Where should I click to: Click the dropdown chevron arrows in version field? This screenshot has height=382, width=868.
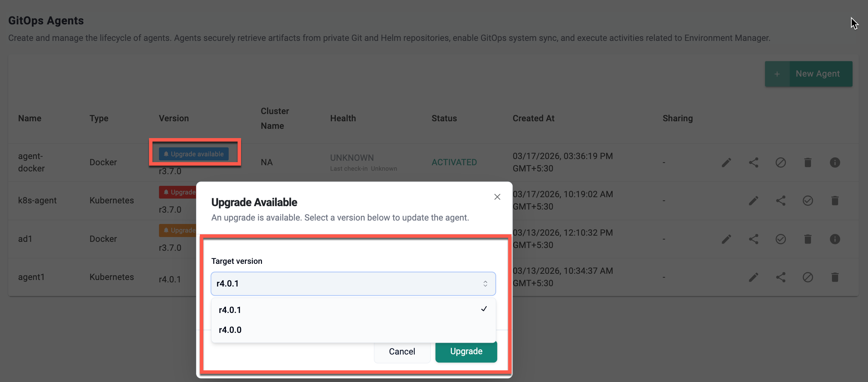(485, 284)
